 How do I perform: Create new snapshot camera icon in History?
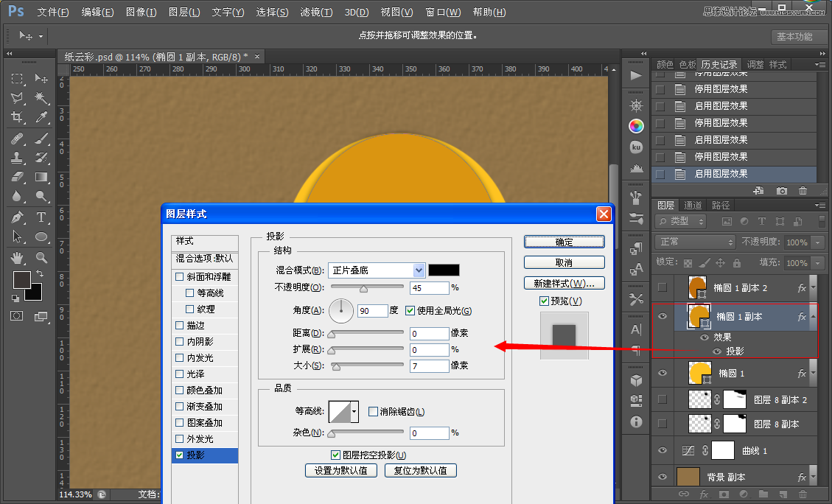[782, 190]
